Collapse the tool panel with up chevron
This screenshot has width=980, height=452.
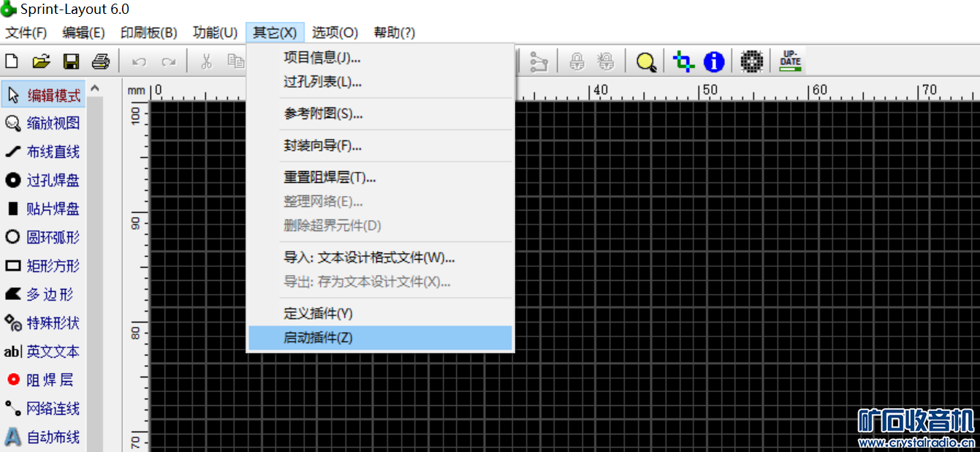click(x=95, y=88)
